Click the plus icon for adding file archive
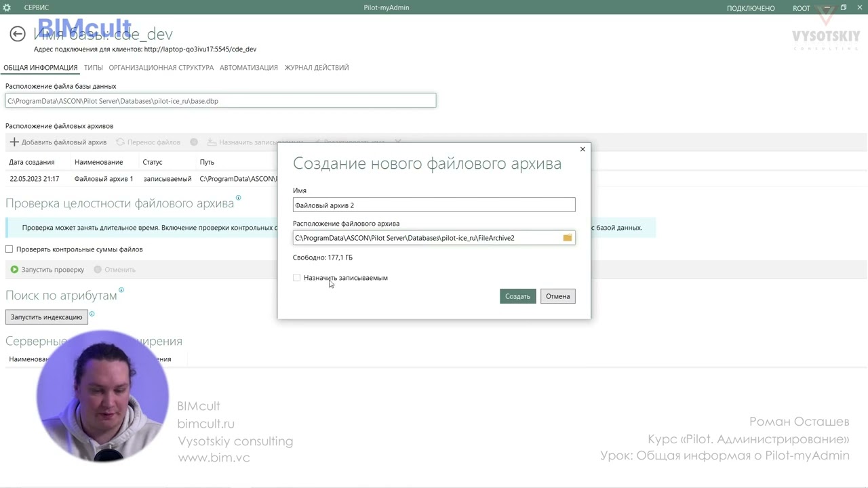 [x=14, y=142]
